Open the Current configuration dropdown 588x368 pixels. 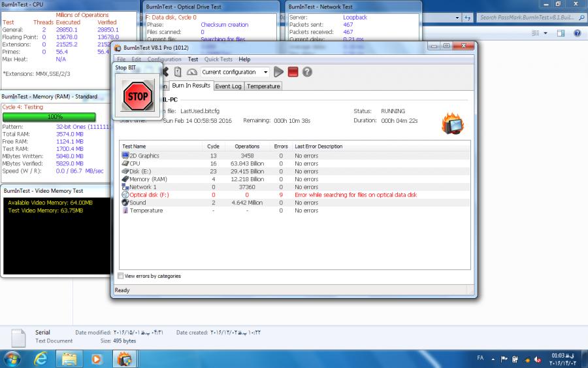pos(265,72)
